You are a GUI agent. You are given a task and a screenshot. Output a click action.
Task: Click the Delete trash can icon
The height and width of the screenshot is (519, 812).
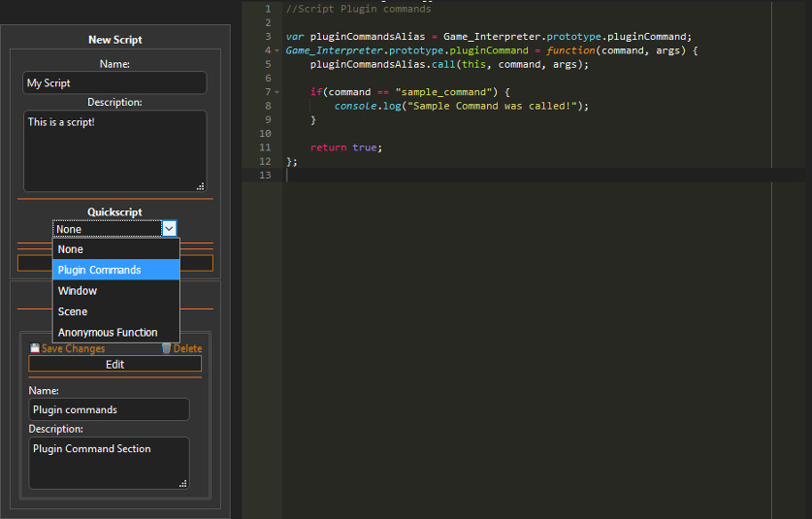(166, 348)
